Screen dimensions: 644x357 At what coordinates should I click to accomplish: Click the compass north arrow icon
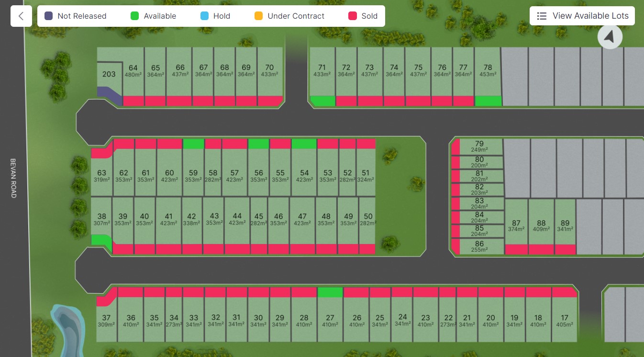pyautogui.click(x=610, y=37)
